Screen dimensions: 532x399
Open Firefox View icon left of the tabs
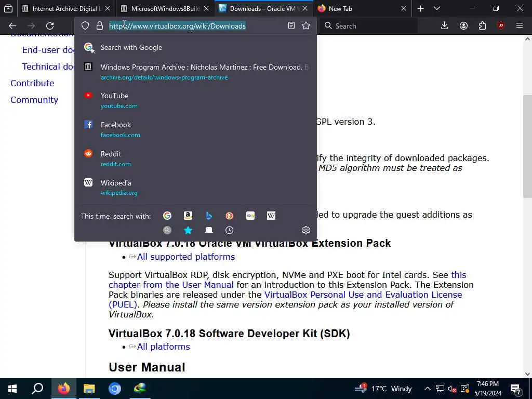pos(8,8)
